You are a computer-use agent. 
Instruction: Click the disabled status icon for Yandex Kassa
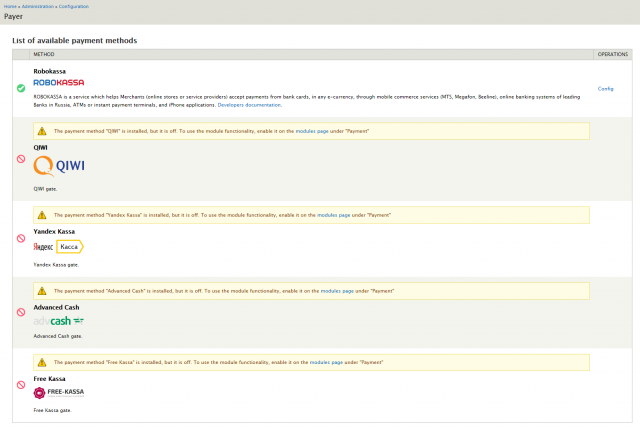21,238
